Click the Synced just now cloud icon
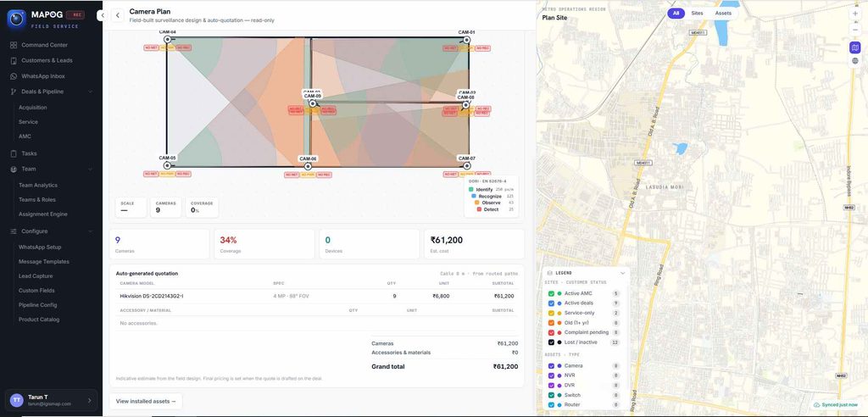Screen dimensions: 868x417 click(x=816, y=405)
